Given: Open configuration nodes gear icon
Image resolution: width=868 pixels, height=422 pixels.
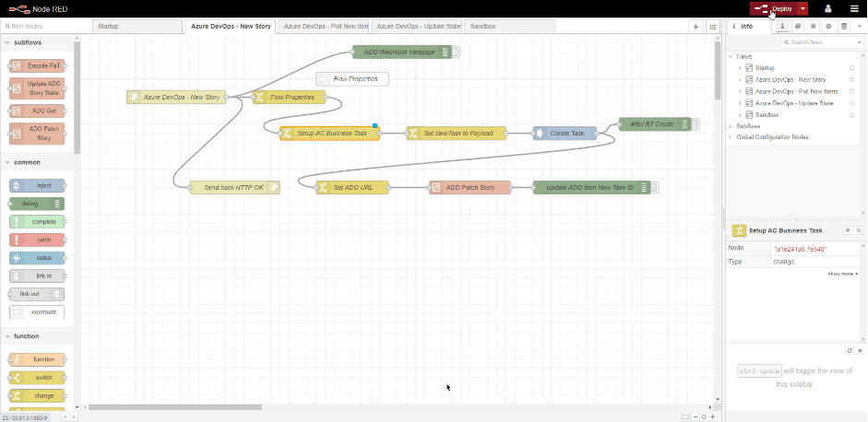Looking at the screenshot, I should [x=828, y=26].
